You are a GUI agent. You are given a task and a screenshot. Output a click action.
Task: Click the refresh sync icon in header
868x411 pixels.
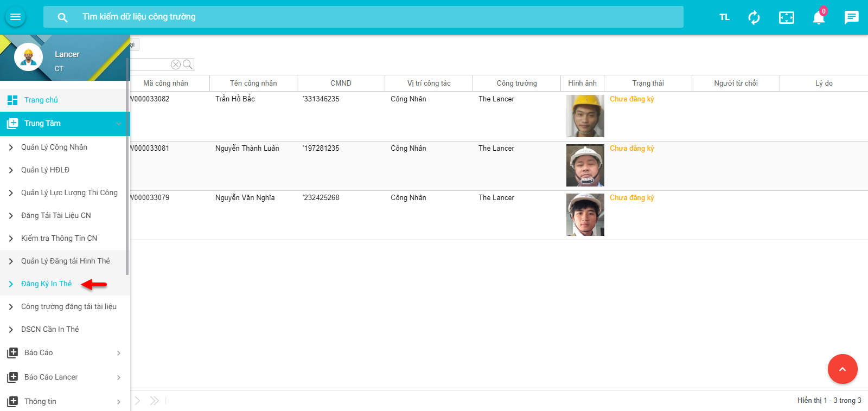(754, 17)
